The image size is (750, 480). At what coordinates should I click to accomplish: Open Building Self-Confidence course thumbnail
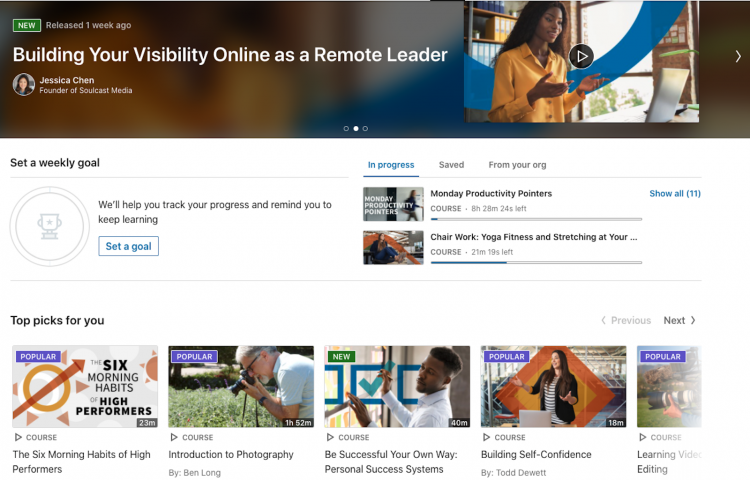click(553, 386)
